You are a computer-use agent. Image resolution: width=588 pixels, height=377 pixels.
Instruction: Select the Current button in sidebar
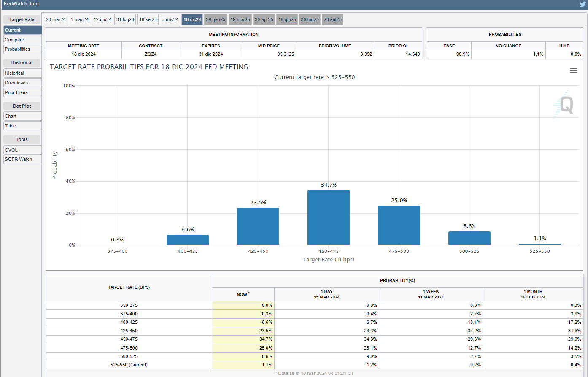tap(22, 30)
